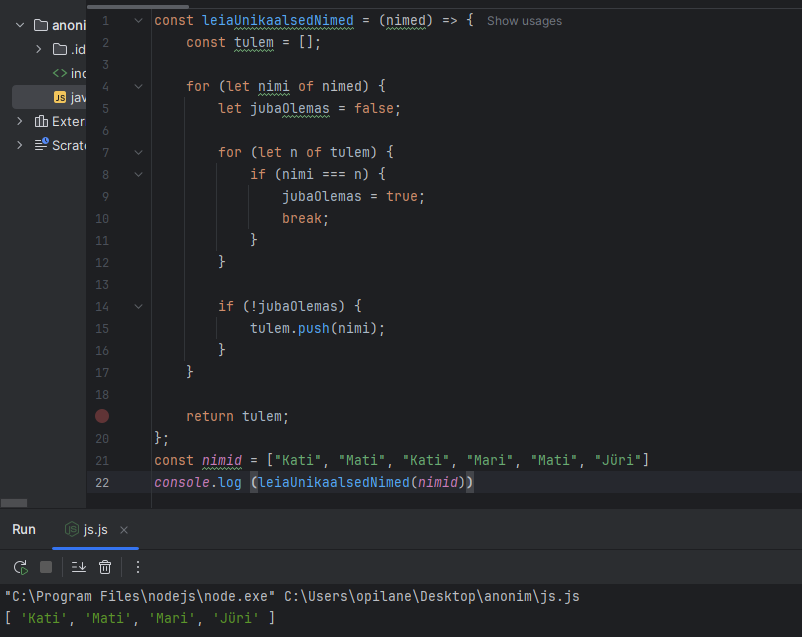Click the Run tool window label
802x637 pixels.
click(24, 530)
